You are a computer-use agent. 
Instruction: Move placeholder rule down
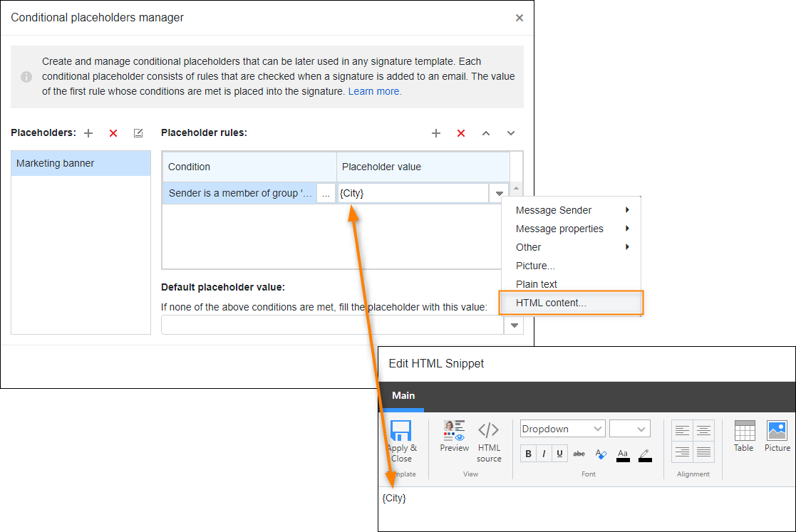[511, 133]
